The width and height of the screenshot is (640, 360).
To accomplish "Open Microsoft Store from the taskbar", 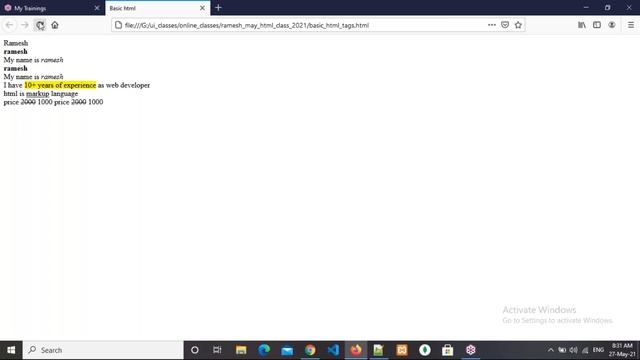I will (x=448, y=350).
